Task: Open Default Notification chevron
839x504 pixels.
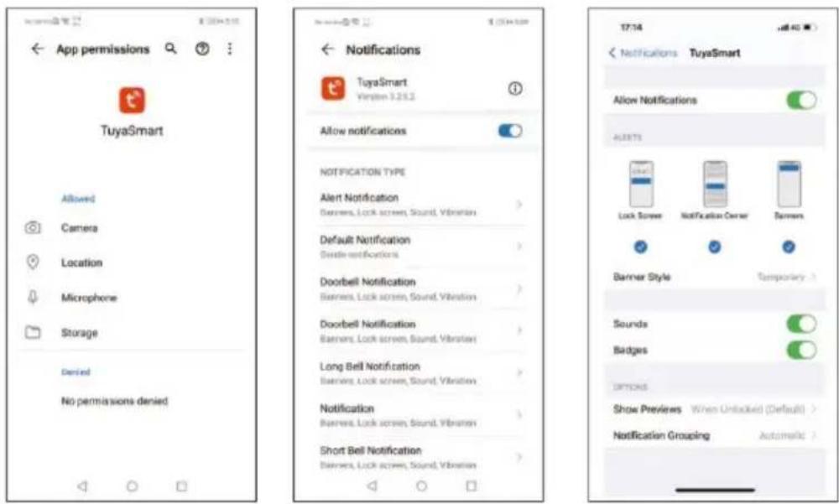Action: [519, 246]
